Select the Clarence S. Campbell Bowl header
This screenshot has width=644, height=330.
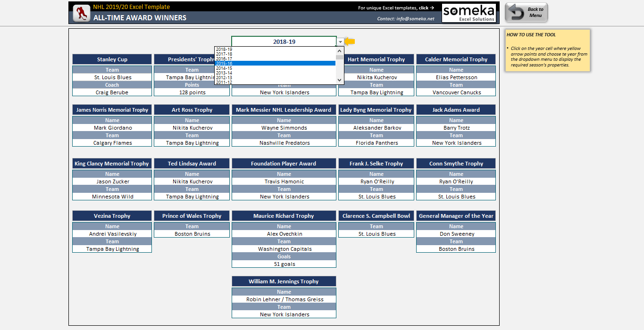click(x=376, y=216)
